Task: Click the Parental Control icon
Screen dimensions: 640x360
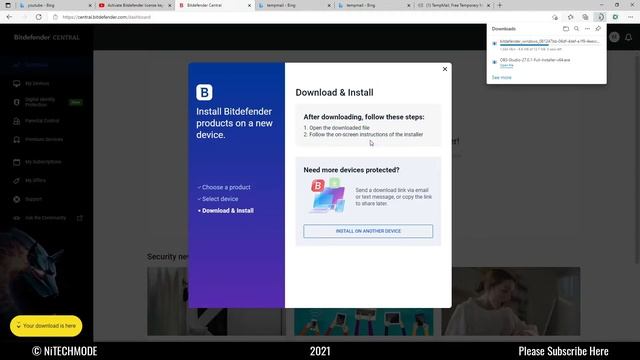Action: 17,121
